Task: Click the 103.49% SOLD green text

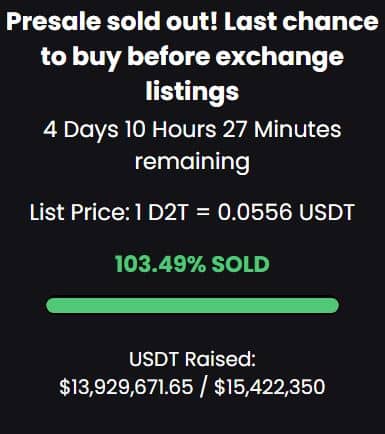Action: pos(192,264)
